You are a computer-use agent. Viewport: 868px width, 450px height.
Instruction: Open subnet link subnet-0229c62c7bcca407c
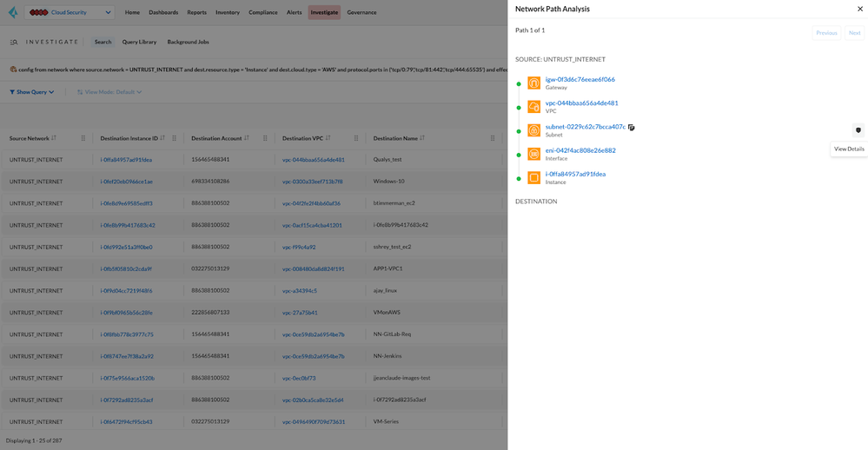point(585,127)
